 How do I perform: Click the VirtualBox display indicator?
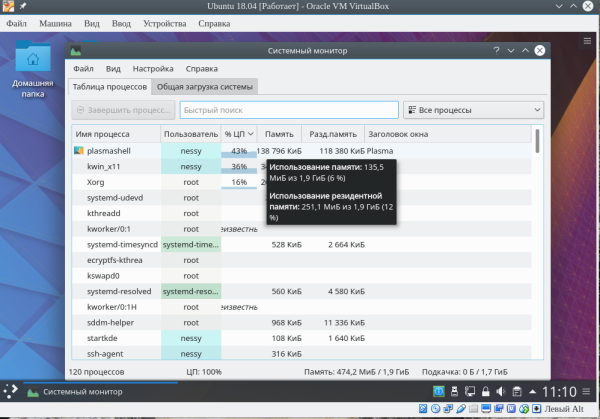486,409
